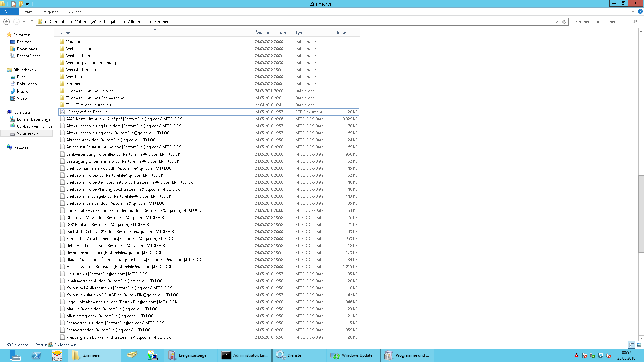Refresh the folder view via refresh icon
The image size is (644, 362).
[x=564, y=22]
